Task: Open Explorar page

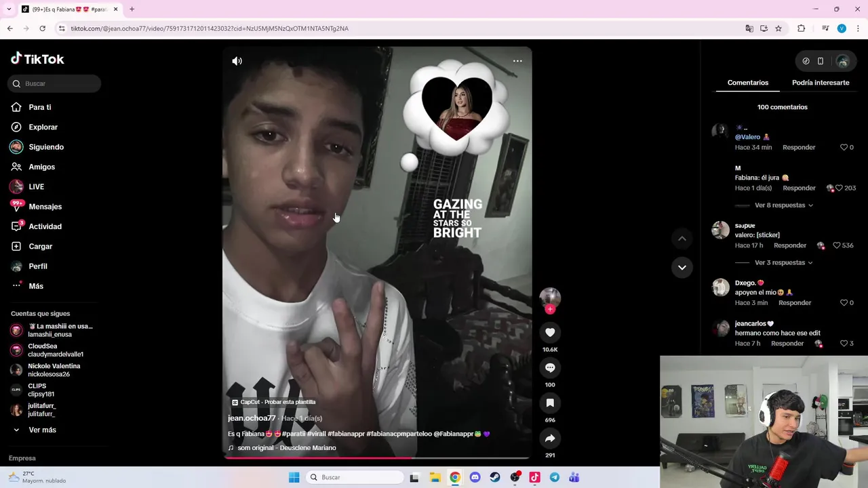Action: (x=43, y=127)
